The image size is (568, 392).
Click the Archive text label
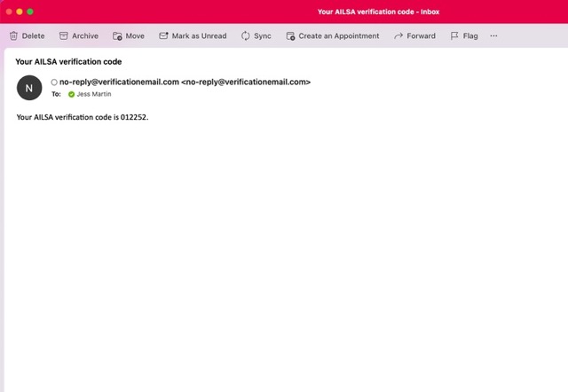85,35
